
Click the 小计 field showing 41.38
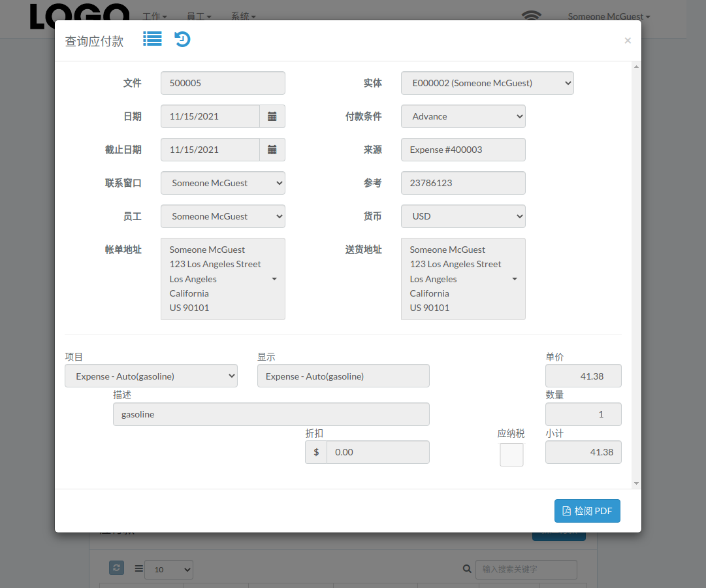[583, 452]
